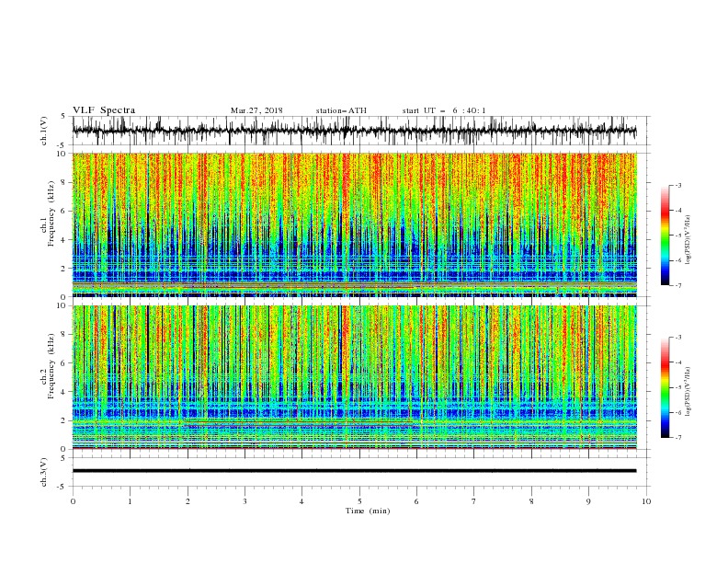Click inside the ch.1 spectrogram panel
Viewport: 728px width, 563px height.
click(x=354, y=224)
